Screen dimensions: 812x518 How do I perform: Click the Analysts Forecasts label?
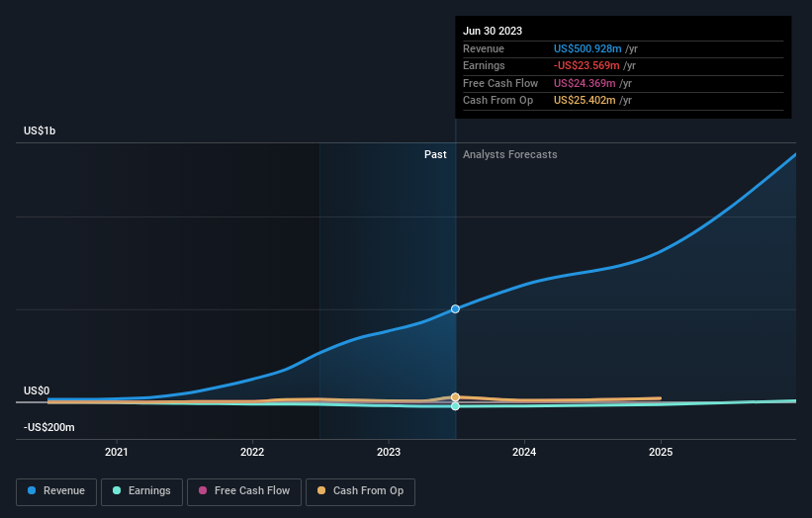[510, 155]
